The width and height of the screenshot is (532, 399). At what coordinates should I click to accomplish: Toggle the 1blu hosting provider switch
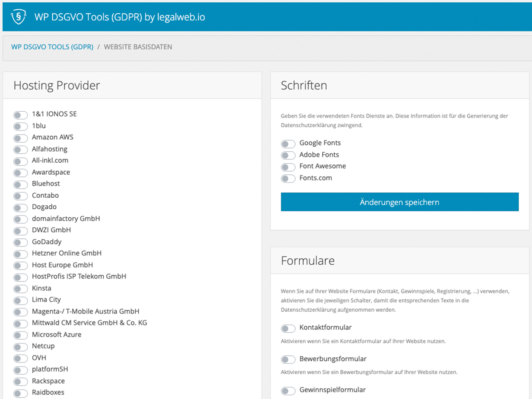pyautogui.click(x=20, y=126)
